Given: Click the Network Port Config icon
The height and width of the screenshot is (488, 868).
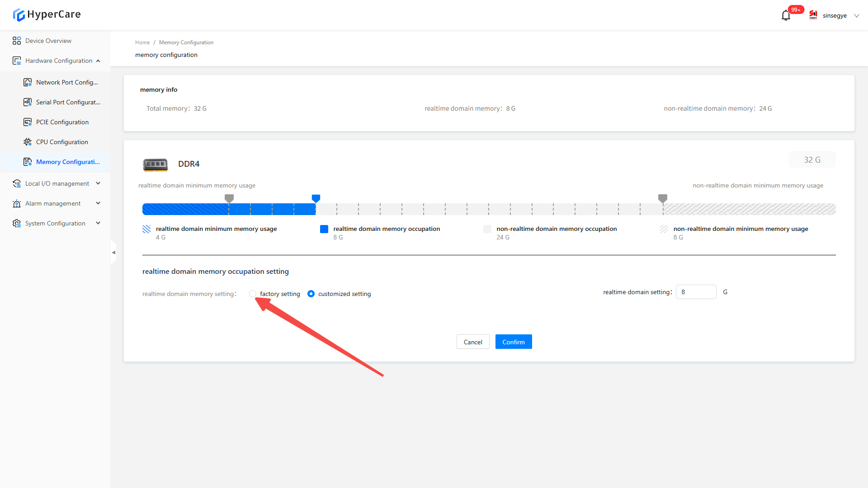Looking at the screenshot, I should (x=28, y=82).
